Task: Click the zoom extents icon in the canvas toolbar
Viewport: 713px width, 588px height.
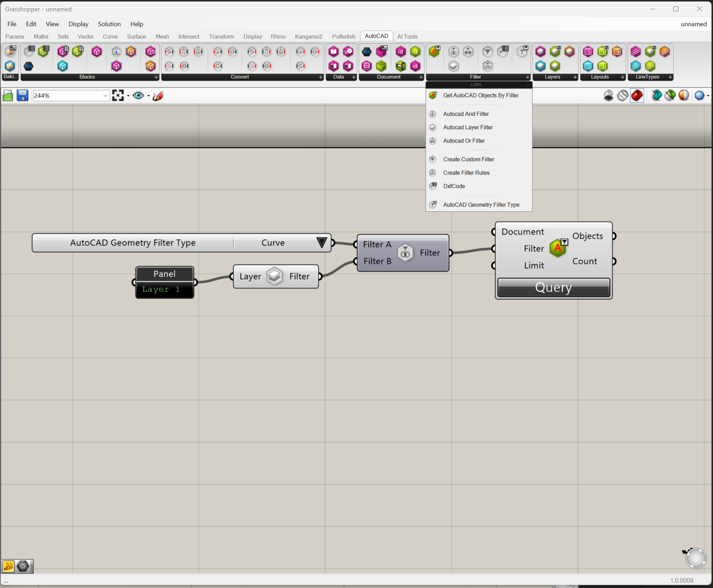Action: (118, 96)
